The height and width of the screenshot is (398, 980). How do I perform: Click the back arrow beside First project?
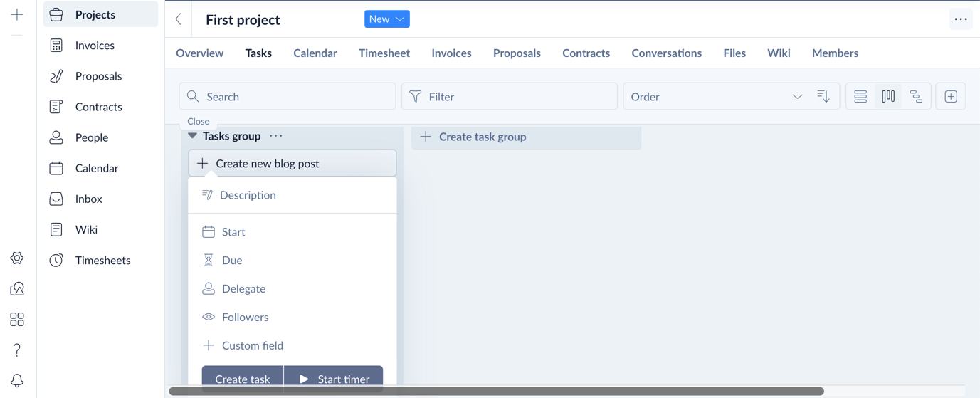179,19
